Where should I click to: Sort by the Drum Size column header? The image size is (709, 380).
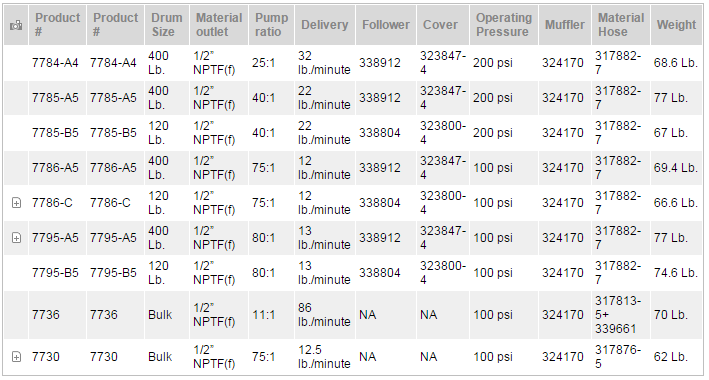[167, 25]
